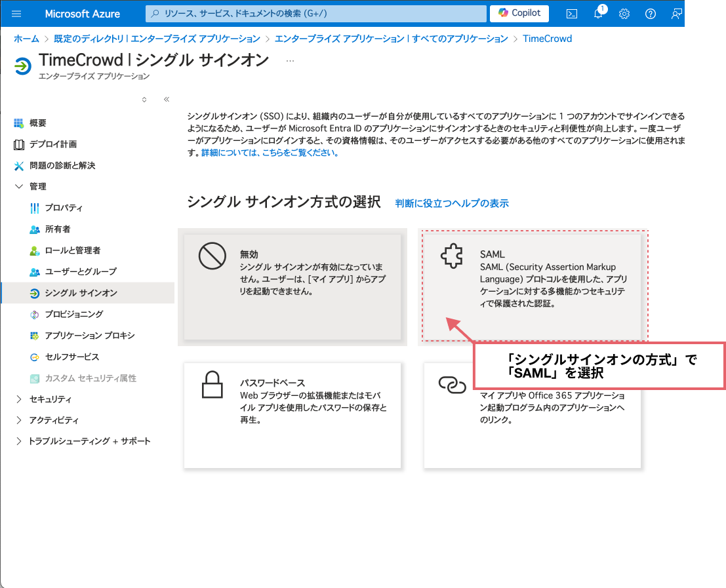Open the notifications bell
Screen dimensions: 726x588
pos(597,14)
